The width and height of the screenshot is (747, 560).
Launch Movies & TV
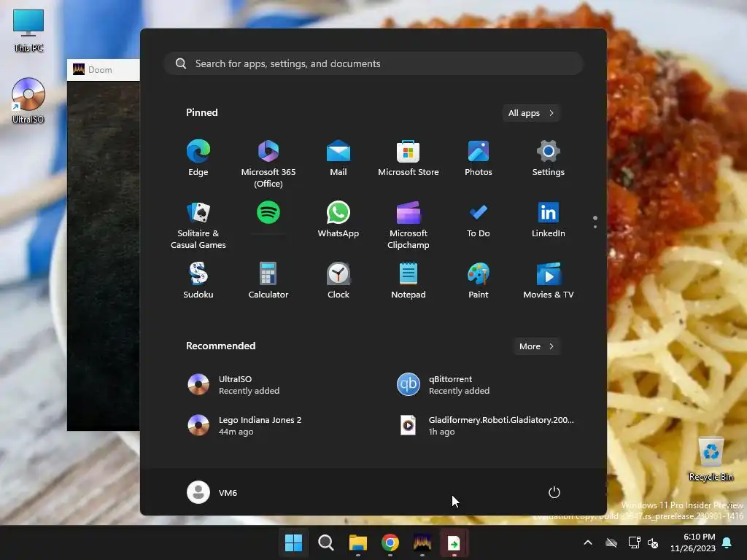click(x=549, y=281)
